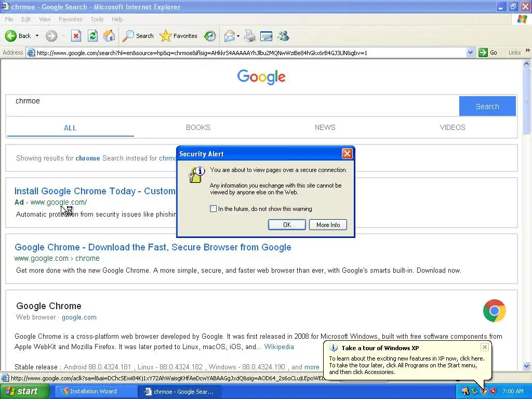
Task: Refresh the page with the Refresh icon
Action: point(92,36)
